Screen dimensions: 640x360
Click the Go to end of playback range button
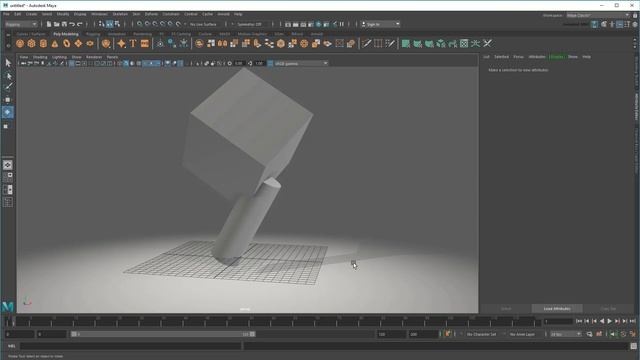pyautogui.click(x=632, y=322)
